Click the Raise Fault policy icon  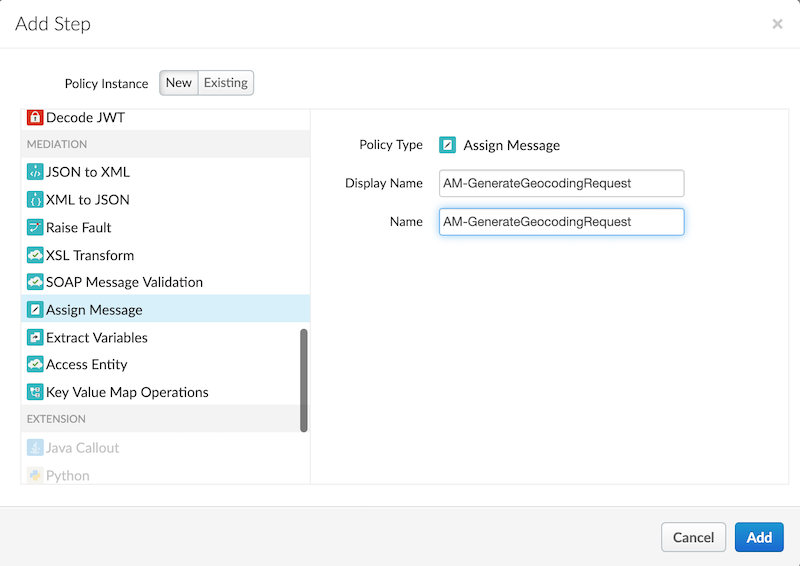(35, 227)
